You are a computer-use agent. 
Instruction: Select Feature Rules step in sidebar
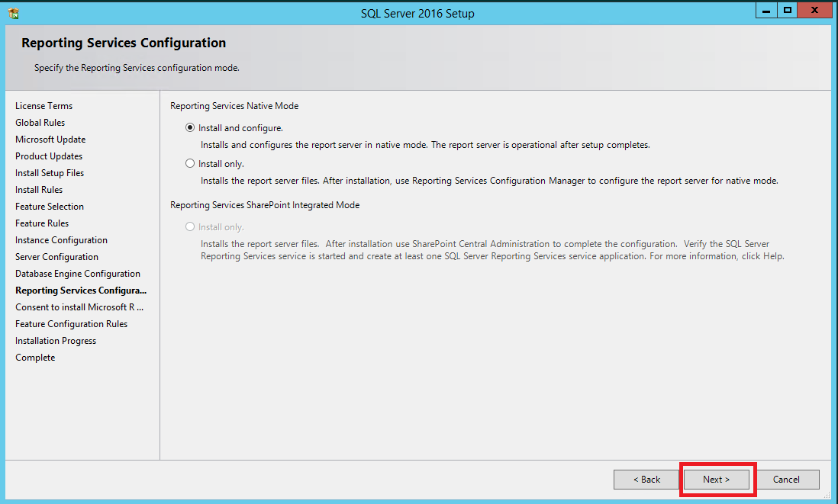coord(42,223)
